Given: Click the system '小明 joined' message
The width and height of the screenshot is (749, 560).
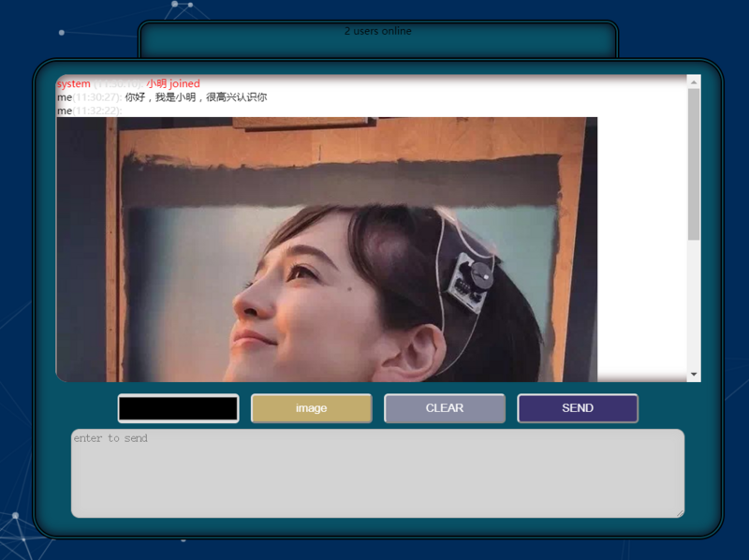Looking at the screenshot, I should click(x=173, y=83).
